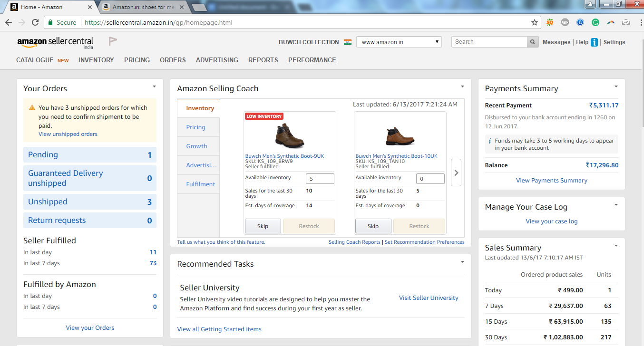Expand Manage Your Case Log menu arrow
644x346 pixels.
click(x=616, y=205)
